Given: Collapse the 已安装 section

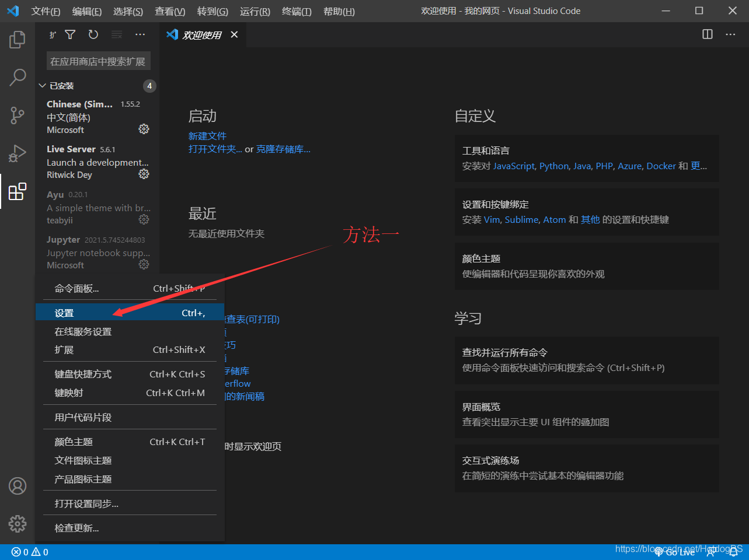Looking at the screenshot, I should coord(98,86).
